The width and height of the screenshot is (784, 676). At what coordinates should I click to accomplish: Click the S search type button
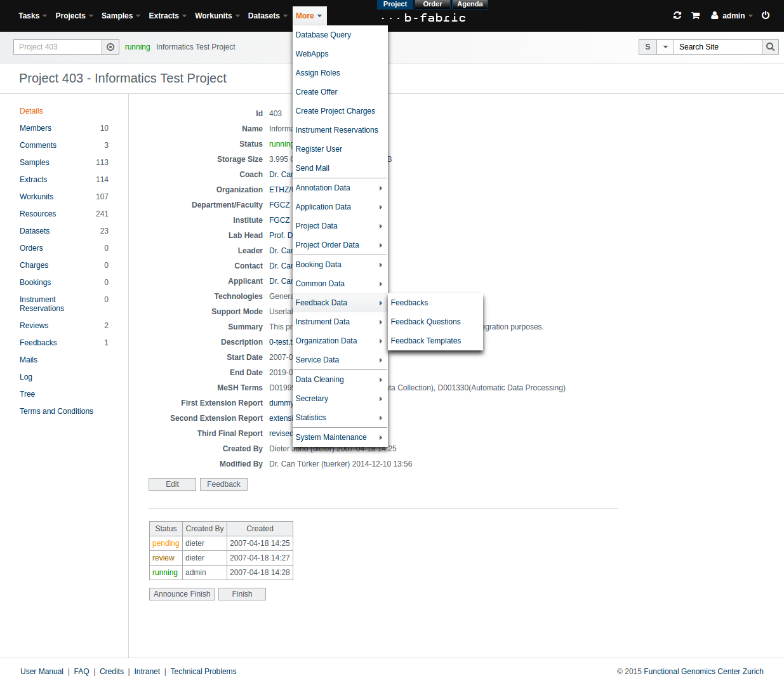[x=648, y=47]
